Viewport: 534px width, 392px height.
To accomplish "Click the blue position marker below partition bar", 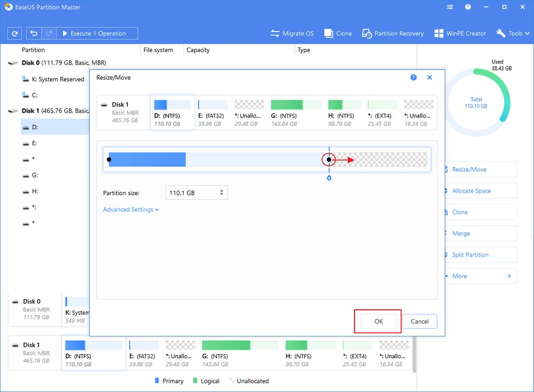I will tap(329, 178).
